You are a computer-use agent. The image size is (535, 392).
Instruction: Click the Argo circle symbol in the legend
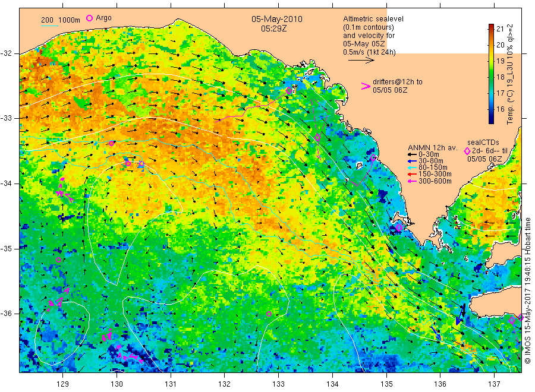click(89, 18)
